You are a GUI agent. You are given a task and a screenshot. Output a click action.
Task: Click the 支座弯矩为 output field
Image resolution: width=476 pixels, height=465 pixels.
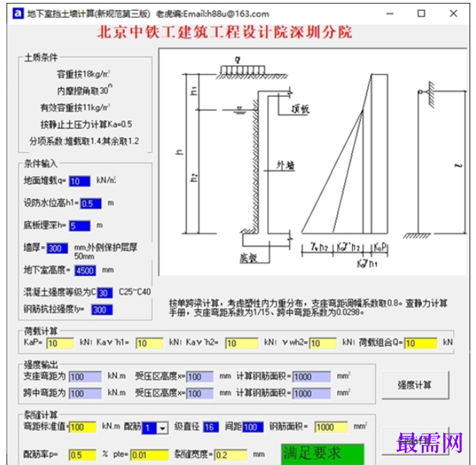click(x=85, y=377)
